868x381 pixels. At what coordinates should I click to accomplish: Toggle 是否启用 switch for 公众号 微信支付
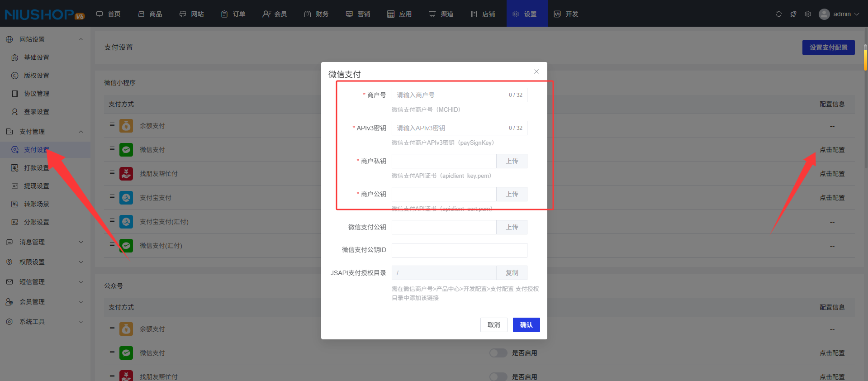(498, 353)
